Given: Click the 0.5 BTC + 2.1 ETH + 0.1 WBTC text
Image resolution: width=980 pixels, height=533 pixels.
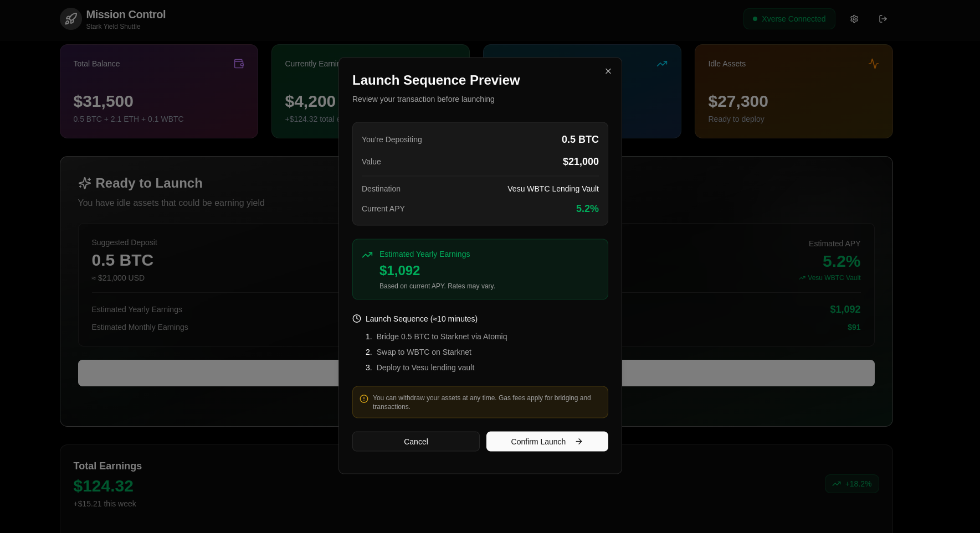Looking at the screenshot, I should (x=129, y=119).
